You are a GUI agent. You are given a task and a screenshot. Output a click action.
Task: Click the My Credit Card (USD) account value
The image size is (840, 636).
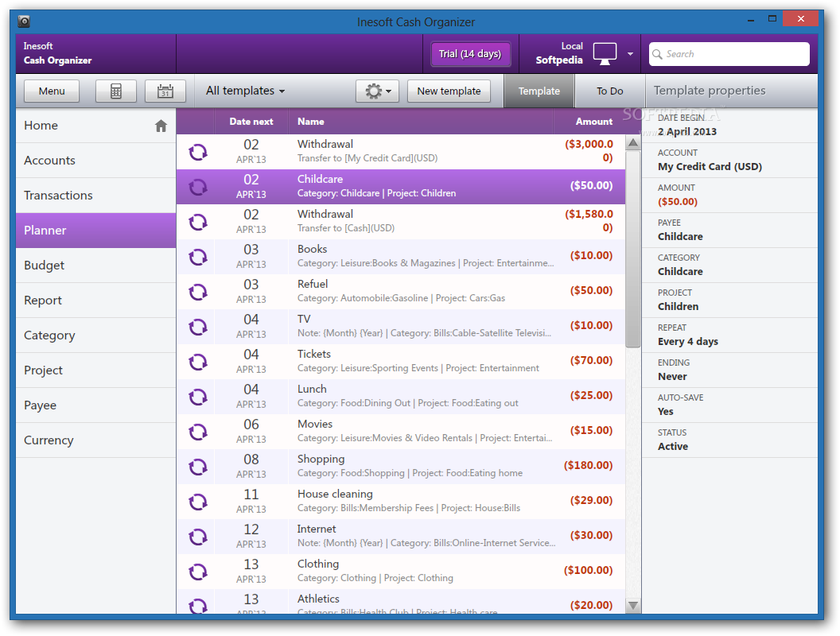click(710, 166)
